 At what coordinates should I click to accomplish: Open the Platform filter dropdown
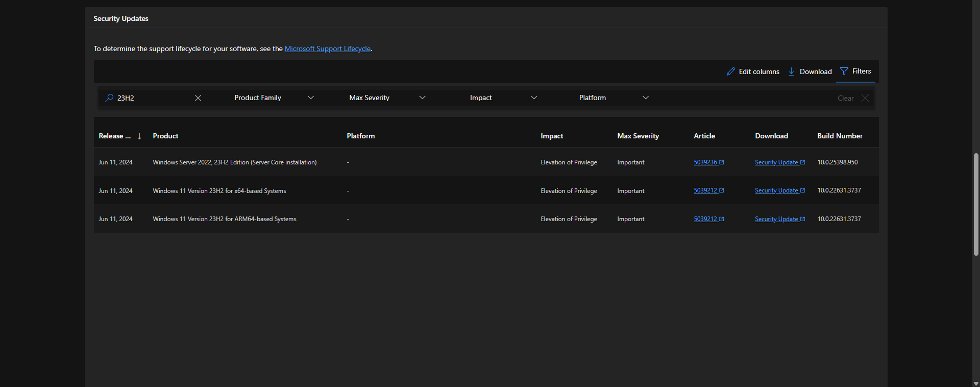pos(614,98)
